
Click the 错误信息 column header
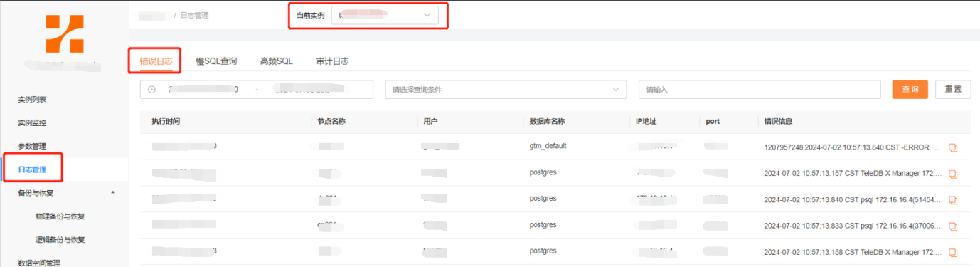click(778, 122)
